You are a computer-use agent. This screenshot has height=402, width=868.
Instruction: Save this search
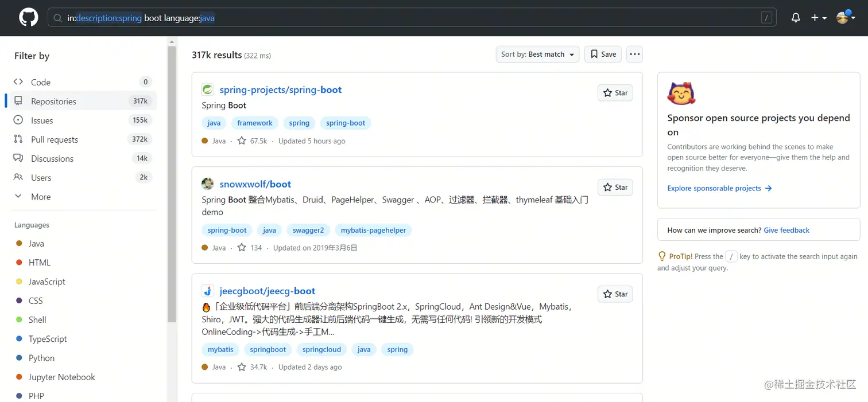[x=603, y=54]
